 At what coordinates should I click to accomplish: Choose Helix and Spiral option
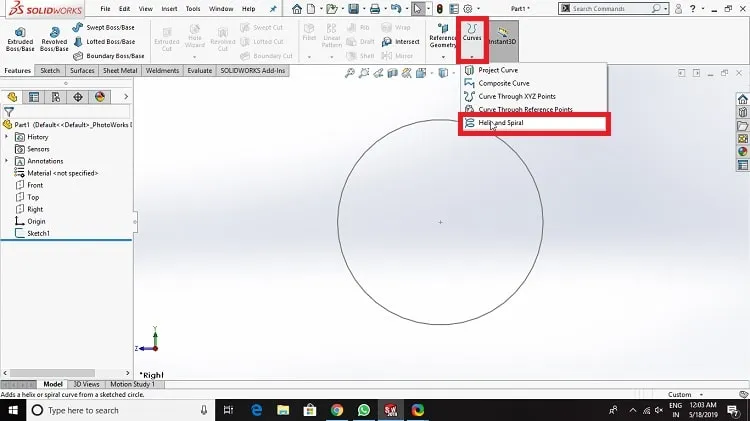(534, 123)
